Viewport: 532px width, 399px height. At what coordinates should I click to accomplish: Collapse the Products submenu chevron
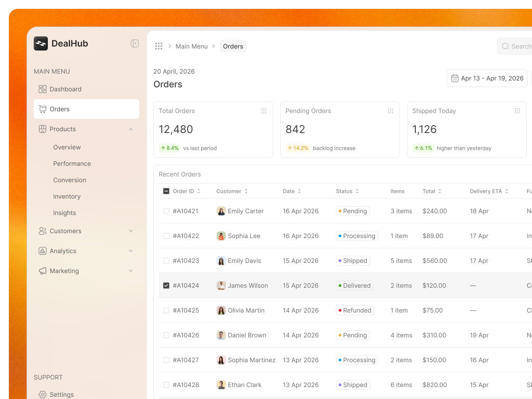point(131,129)
